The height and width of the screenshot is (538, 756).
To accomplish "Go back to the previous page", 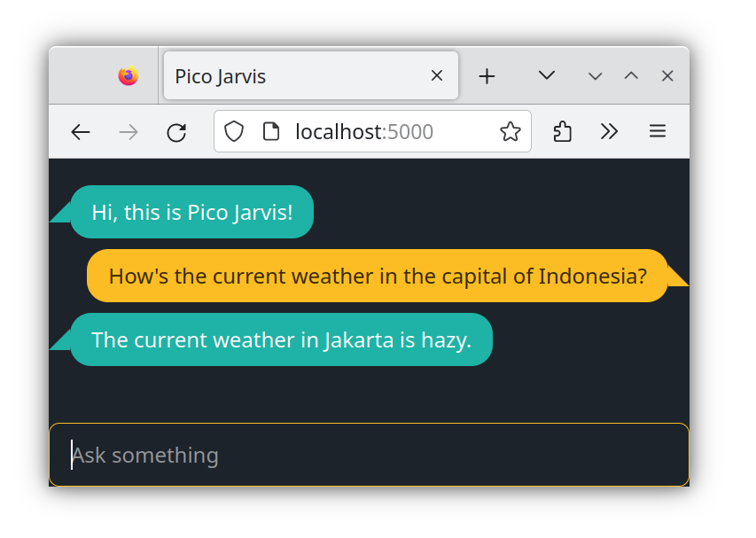I will click(81, 131).
